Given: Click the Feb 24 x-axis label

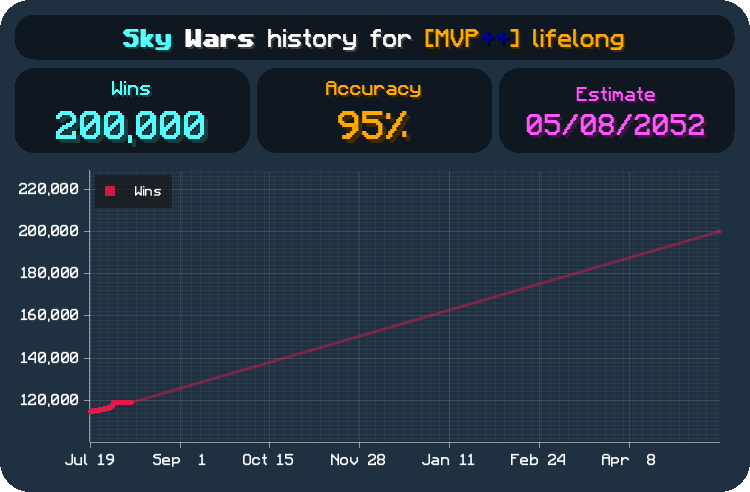Looking at the screenshot, I should pyautogui.click(x=538, y=460).
